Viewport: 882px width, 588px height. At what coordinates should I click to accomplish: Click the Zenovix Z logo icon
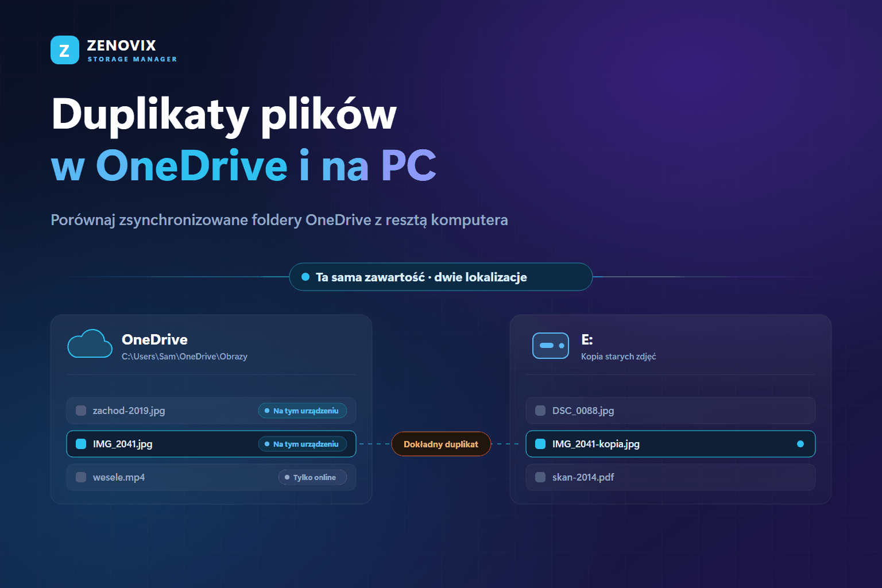click(x=65, y=50)
